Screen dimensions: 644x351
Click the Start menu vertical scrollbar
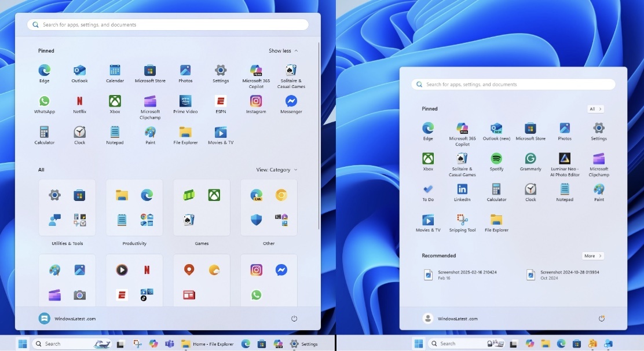pyautogui.click(x=319, y=116)
